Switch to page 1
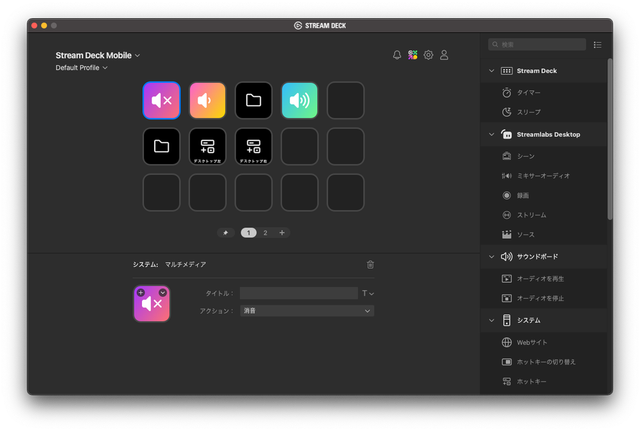The image size is (640, 431). (x=249, y=233)
